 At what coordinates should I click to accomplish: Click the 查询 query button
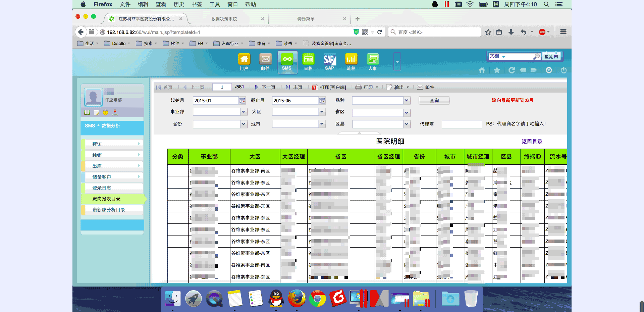point(434,100)
